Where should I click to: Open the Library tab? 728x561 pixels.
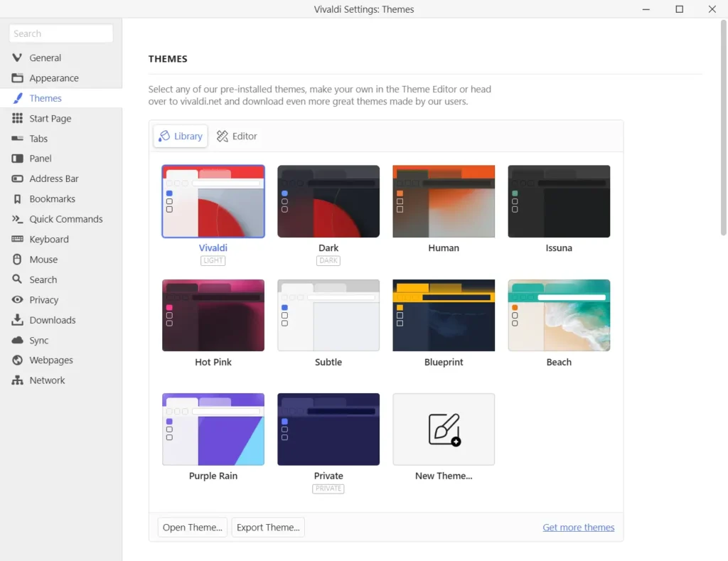coord(181,136)
